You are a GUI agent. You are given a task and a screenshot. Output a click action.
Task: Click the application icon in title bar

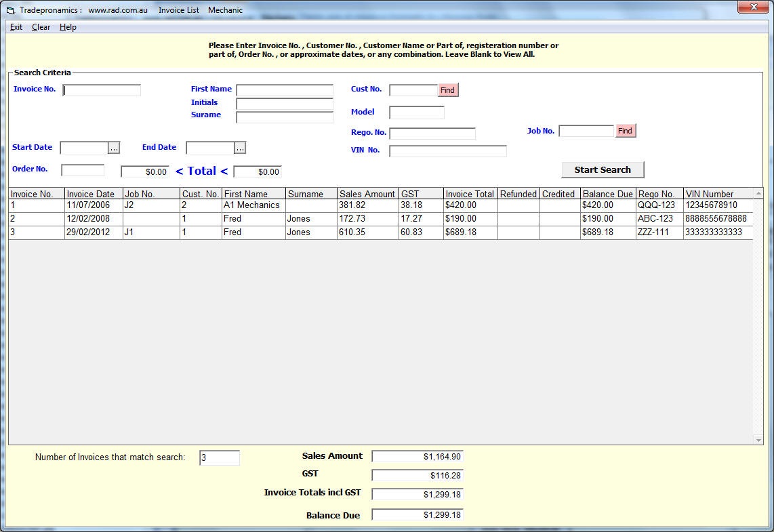coord(10,10)
